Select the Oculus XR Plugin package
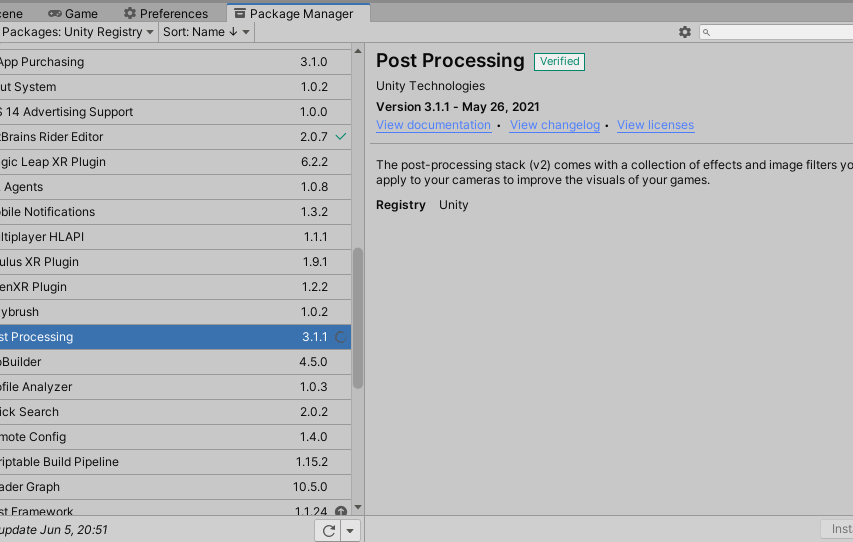The height and width of the screenshot is (542, 853). 175,262
